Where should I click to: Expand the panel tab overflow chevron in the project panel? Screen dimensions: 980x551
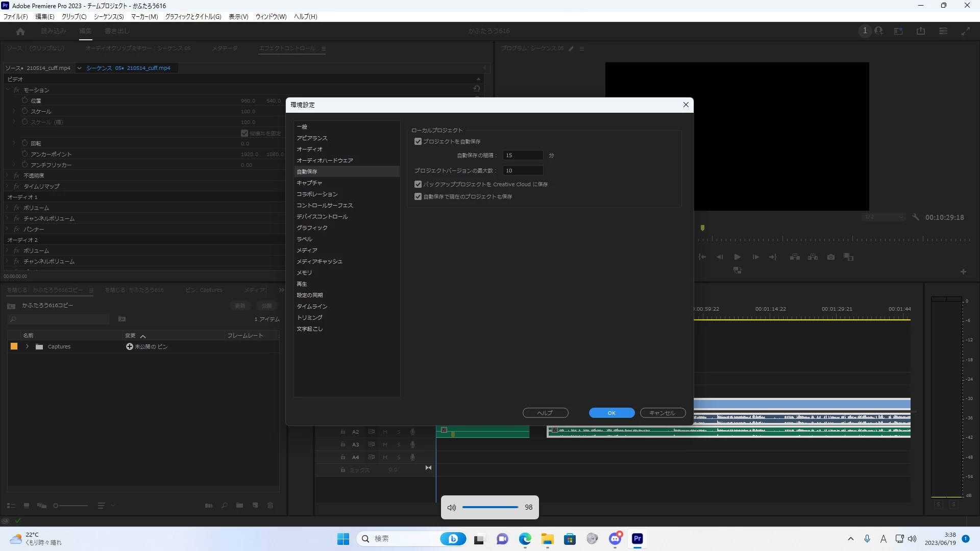281,290
